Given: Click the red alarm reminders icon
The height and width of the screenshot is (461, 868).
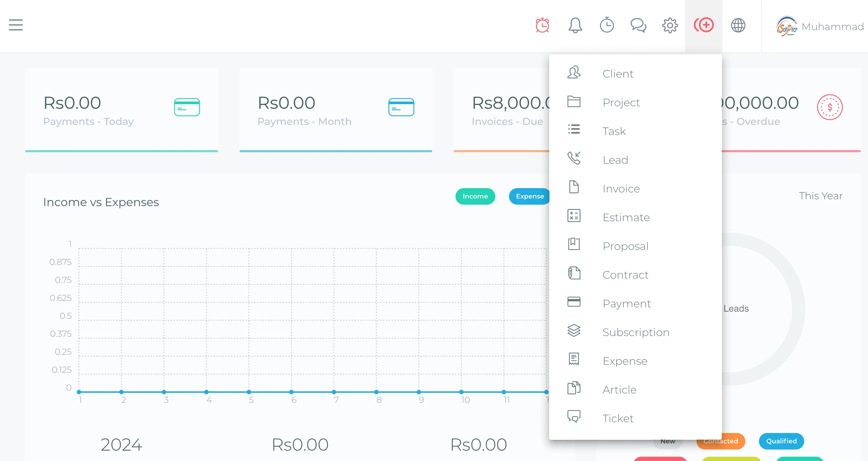Looking at the screenshot, I should click(x=542, y=25).
